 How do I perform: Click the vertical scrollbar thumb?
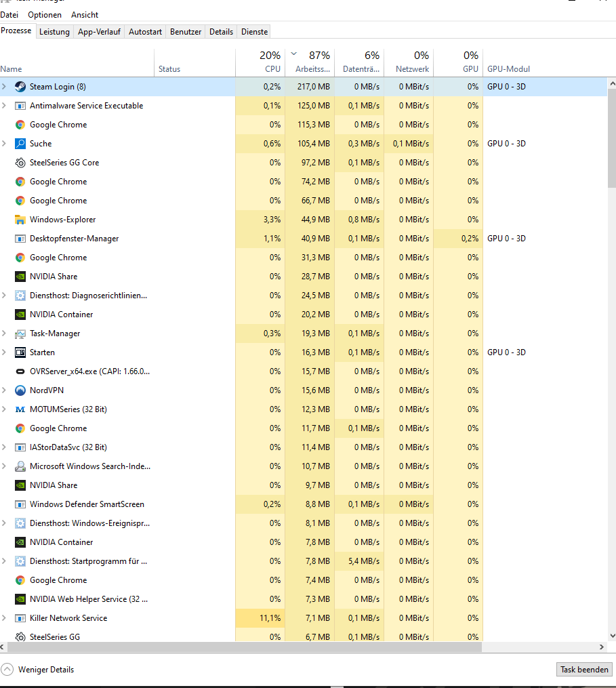point(612,138)
